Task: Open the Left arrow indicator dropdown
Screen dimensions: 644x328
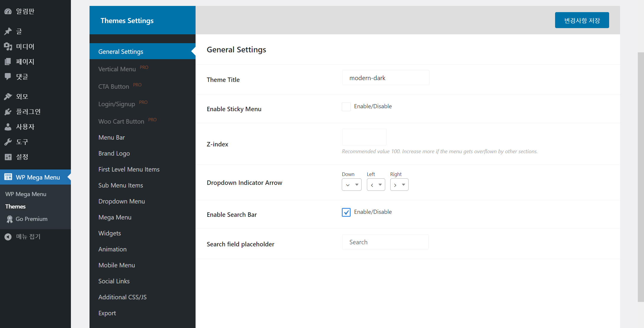Action: coord(376,185)
